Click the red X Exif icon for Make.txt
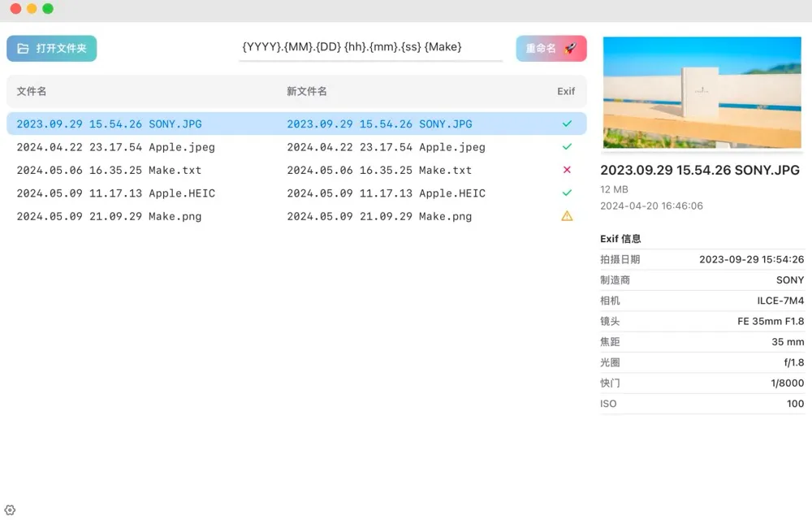 tap(567, 170)
